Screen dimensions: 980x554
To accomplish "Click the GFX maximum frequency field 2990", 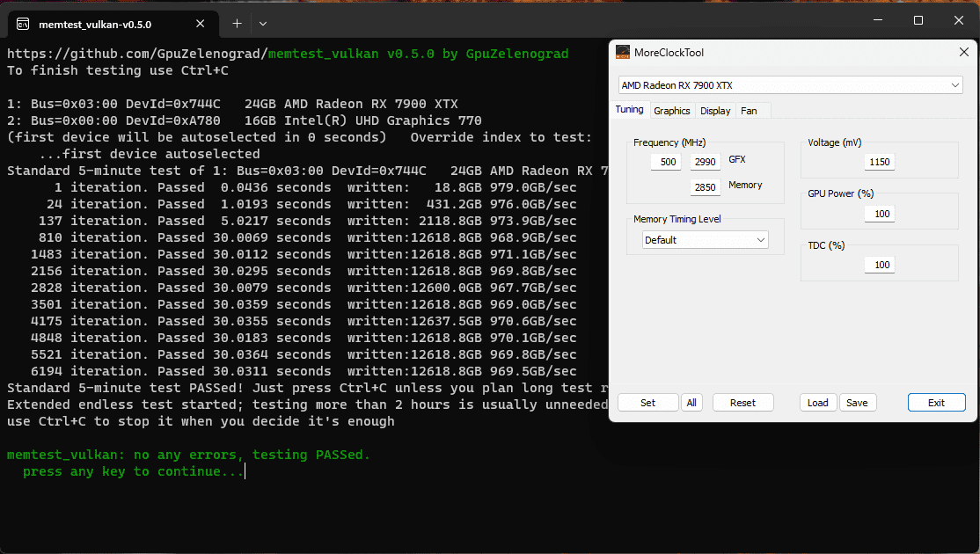I will pyautogui.click(x=705, y=162).
